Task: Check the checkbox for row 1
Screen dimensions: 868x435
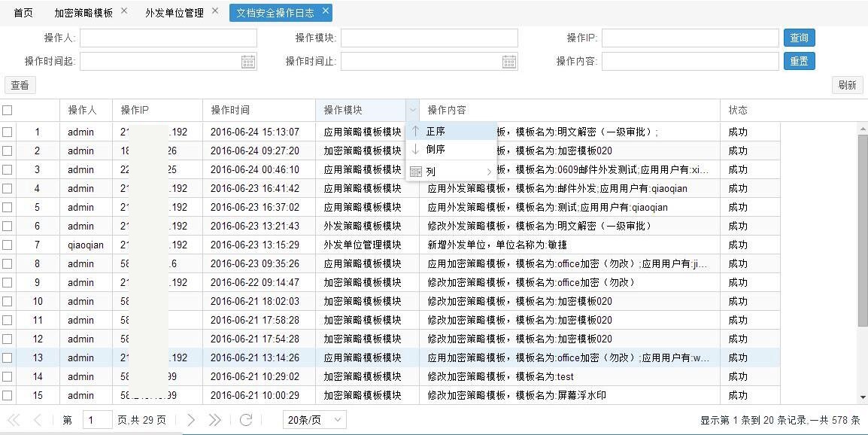Action: coord(8,132)
